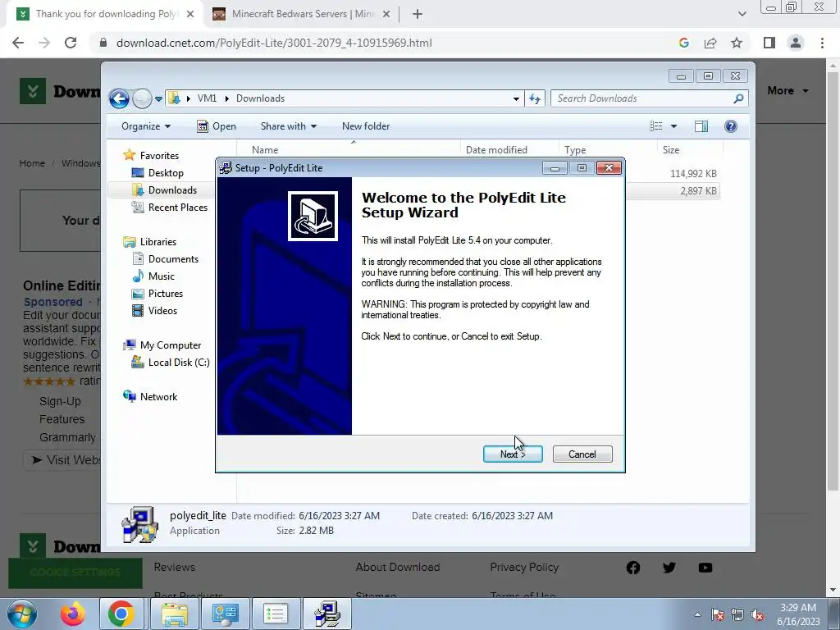Sort by Date modified column

click(496, 150)
